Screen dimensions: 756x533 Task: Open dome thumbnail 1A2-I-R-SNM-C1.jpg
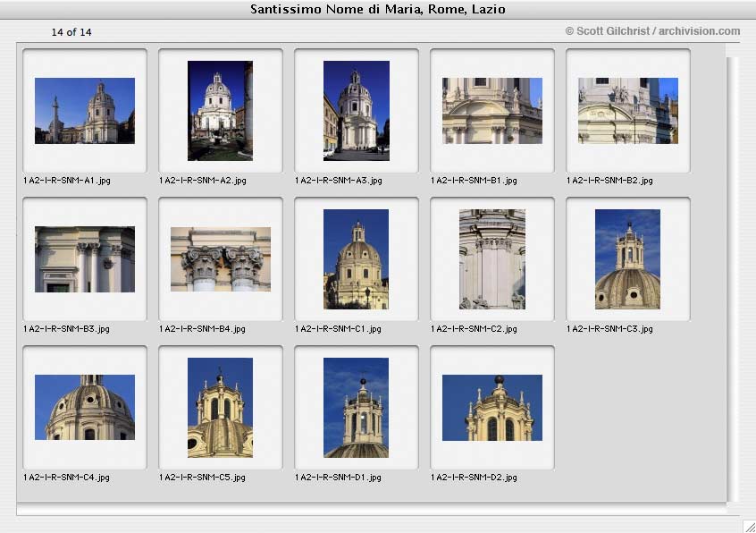point(357,259)
